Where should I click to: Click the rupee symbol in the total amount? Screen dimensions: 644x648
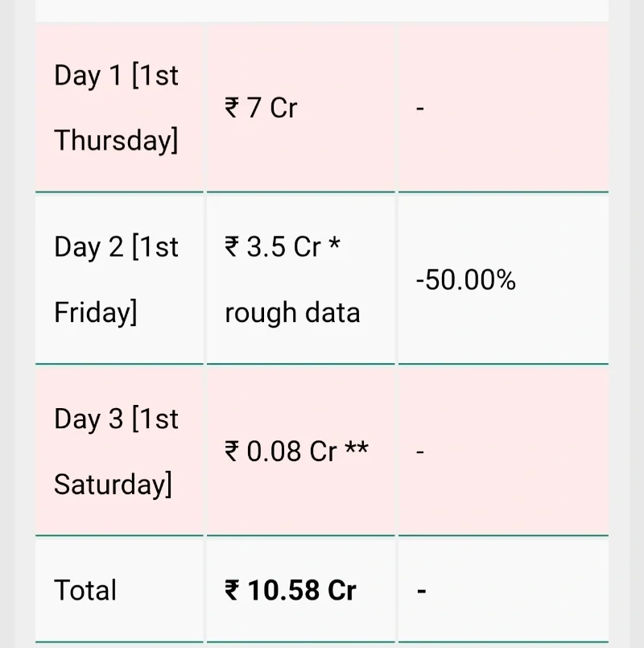coord(232,591)
